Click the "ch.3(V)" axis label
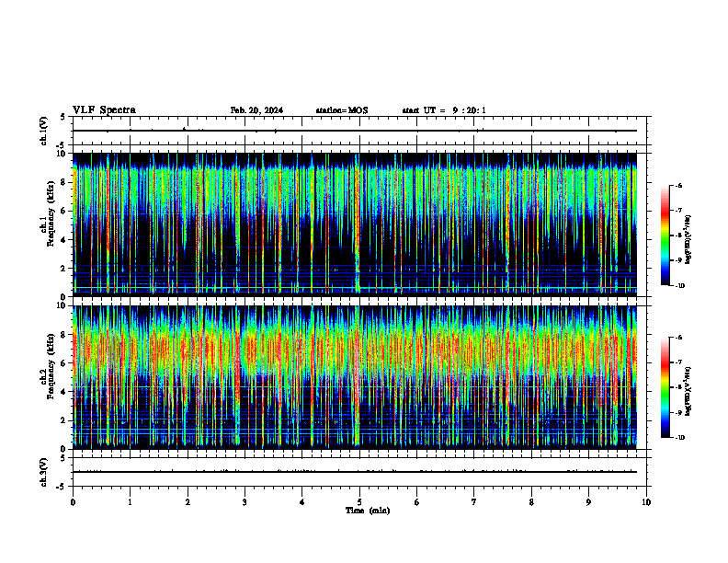 coord(44,473)
